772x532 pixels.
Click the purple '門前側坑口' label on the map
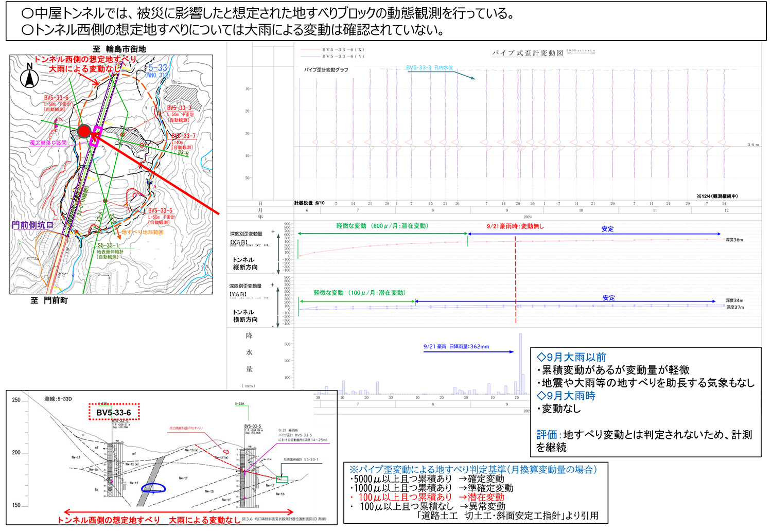pyautogui.click(x=32, y=225)
